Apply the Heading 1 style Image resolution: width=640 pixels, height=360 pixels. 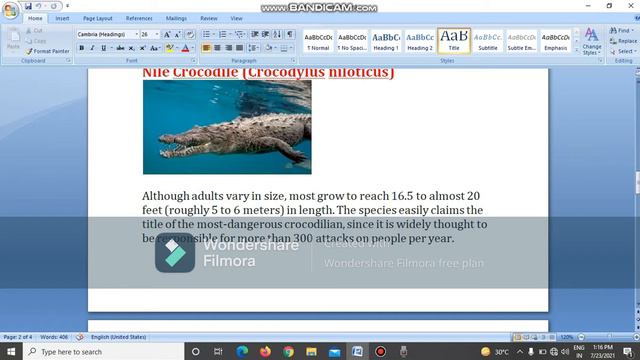tap(386, 41)
